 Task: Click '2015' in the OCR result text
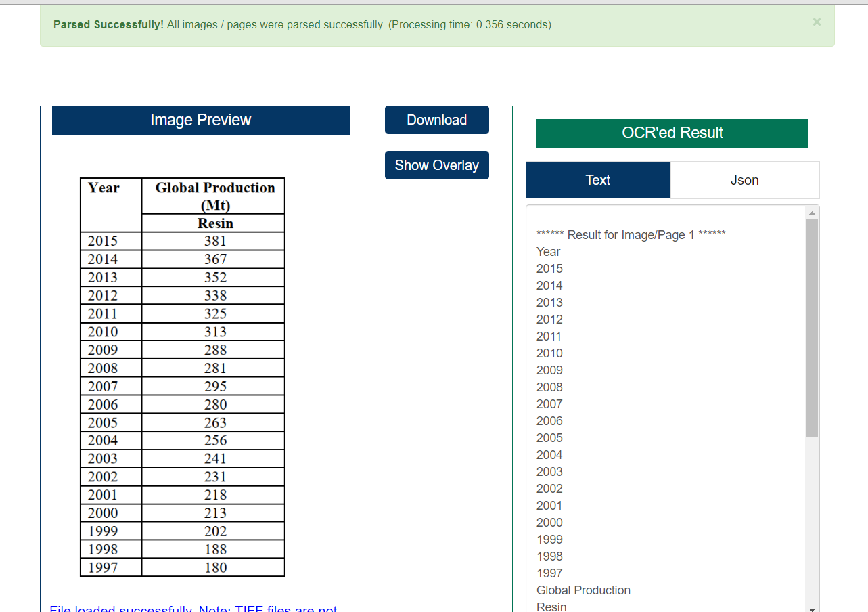(549, 269)
